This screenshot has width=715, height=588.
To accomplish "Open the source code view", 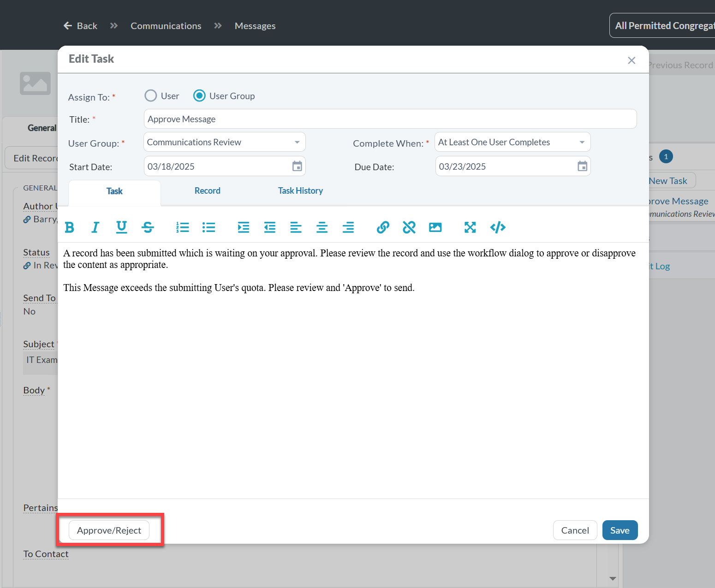I will pyautogui.click(x=498, y=227).
